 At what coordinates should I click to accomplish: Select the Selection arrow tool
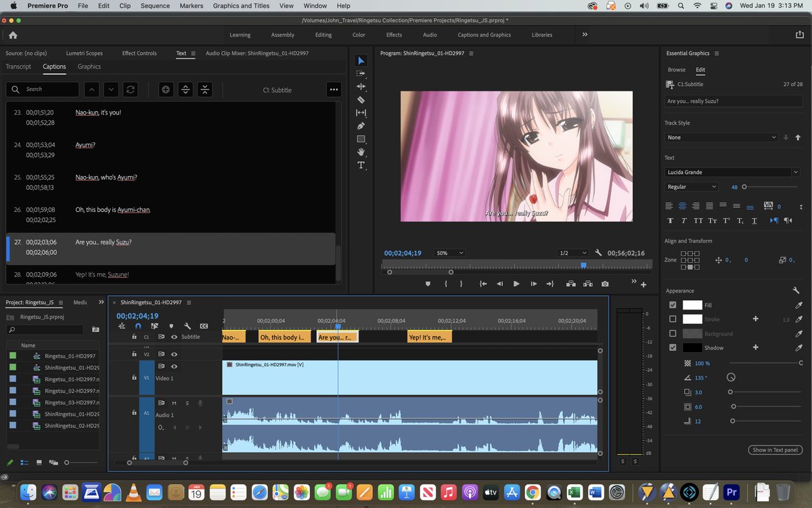(x=361, y=60)
